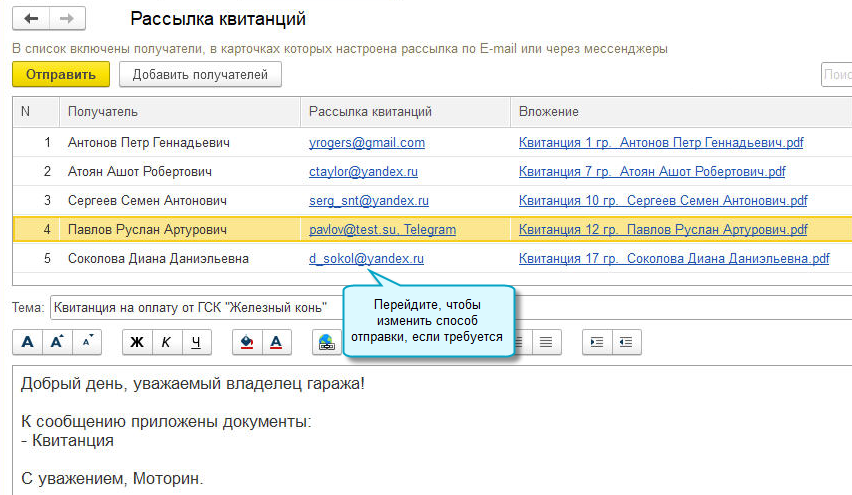Pick the background fill color
The image size is (852, 495).
pos(246,342)
